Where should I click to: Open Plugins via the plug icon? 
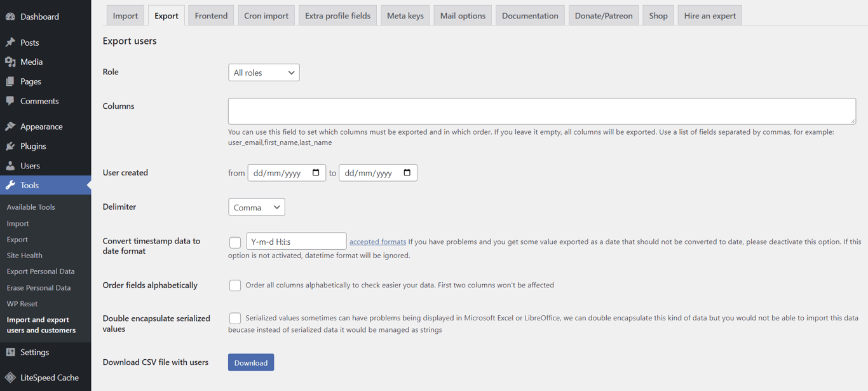pos(11,146)
